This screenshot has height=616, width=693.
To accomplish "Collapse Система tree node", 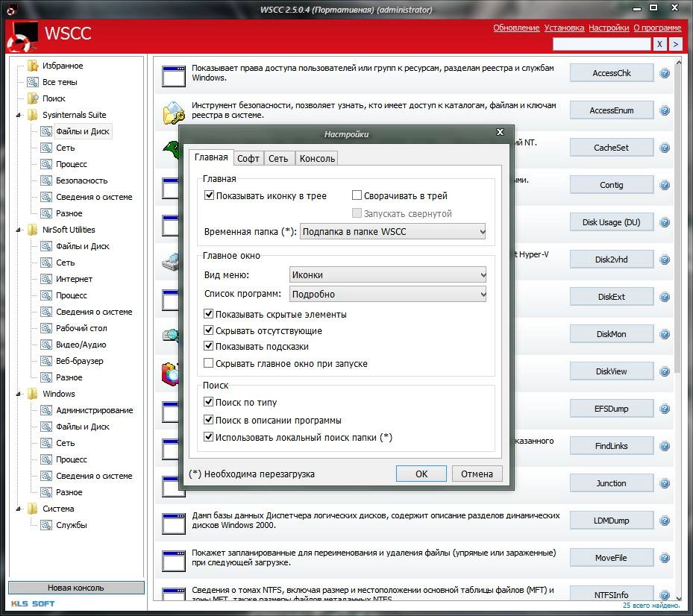I will tap(19, 509).
